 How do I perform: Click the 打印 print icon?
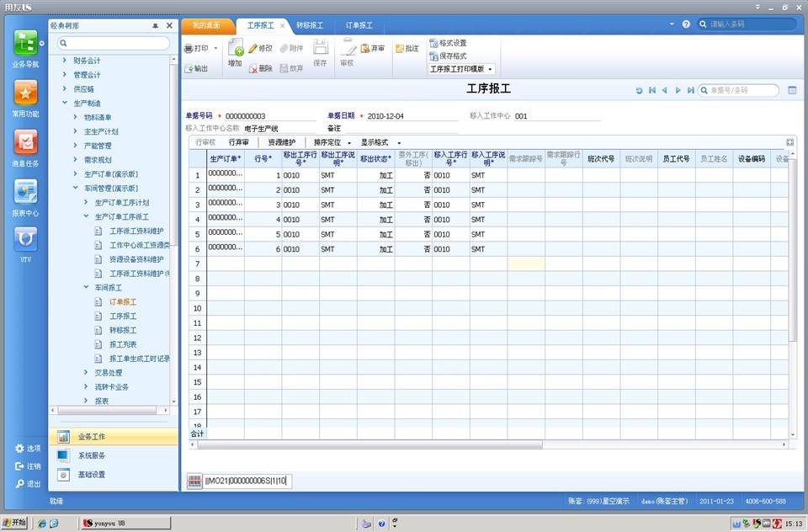pos(189,49)
